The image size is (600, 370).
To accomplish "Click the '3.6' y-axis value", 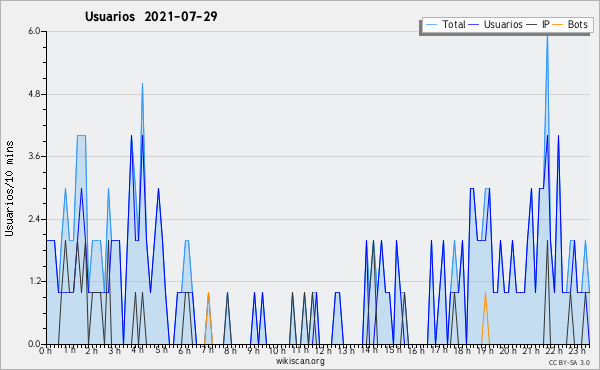I will click(x=34, y=156).
